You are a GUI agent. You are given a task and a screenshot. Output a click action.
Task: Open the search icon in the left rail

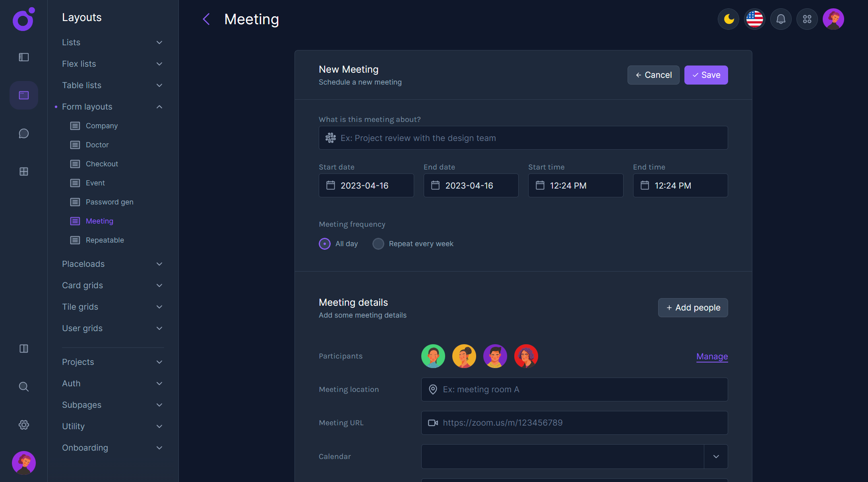[x=24, y=387]
